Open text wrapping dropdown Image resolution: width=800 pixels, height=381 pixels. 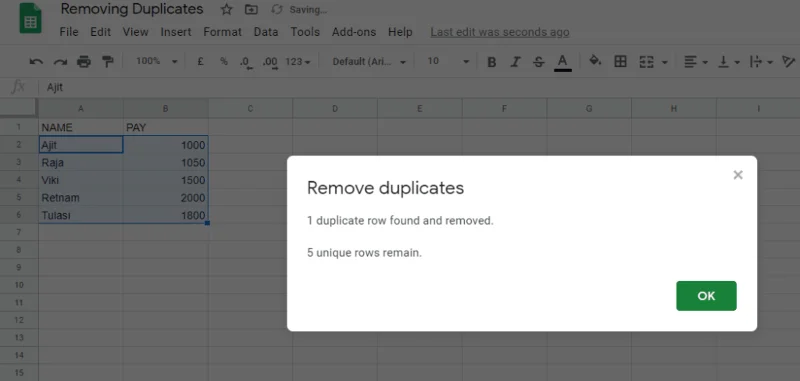point(761,62)
